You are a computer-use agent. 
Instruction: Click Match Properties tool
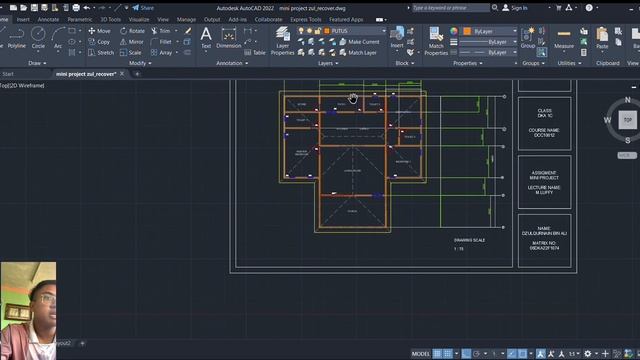click(436, 41)
